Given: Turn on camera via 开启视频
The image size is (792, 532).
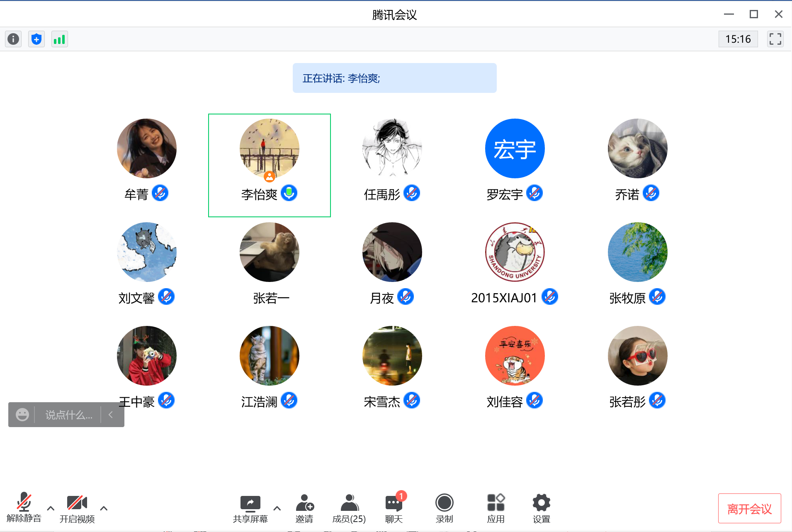Looking at the screenshot, I should coord(77,508).
